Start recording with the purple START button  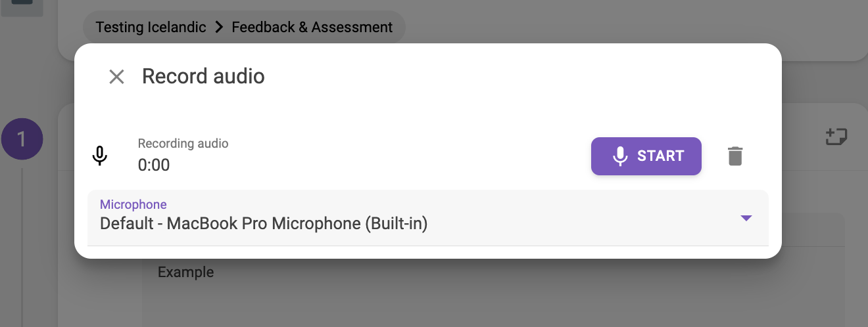click(646, 156)
